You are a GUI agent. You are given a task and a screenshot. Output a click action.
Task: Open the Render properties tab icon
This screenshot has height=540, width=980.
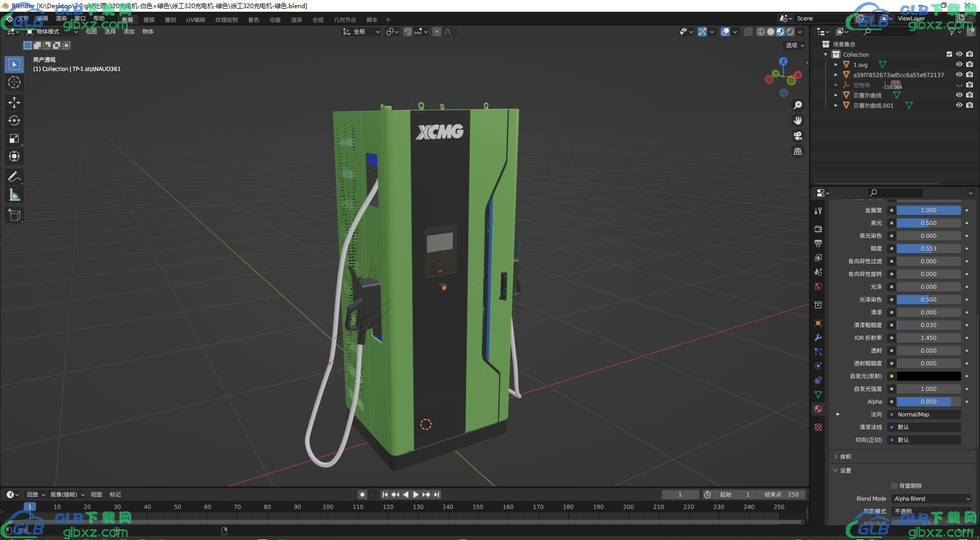click(x=818, y=229)
